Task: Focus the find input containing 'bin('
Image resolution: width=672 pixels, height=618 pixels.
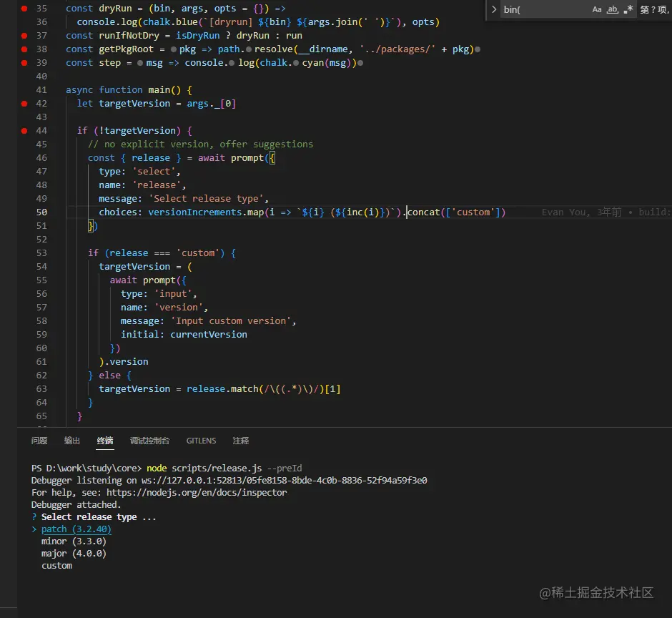Action: [x=544, y=9]
